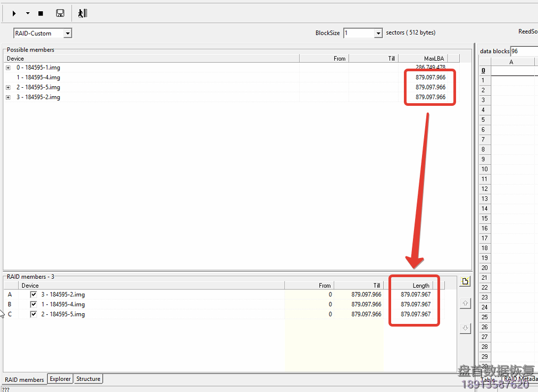Viewport: 538px width, 392px height.
Task: Uncheck RAID member 1 - 184595-4.img
Action: 34,304
